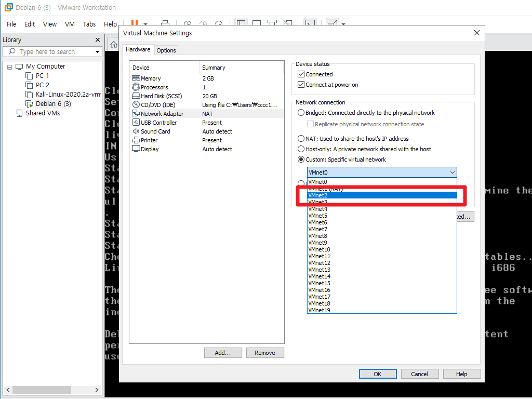Pick VMnet4 from the network list

pyautogui.click(x=382, y=209)
